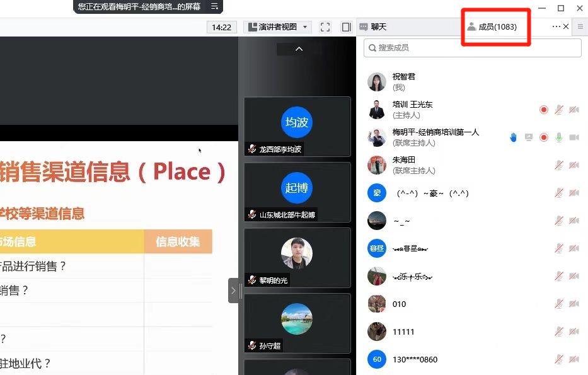Click 梅明平 recording indicator icon
The image size is (588, 375).
pos(544,137)
